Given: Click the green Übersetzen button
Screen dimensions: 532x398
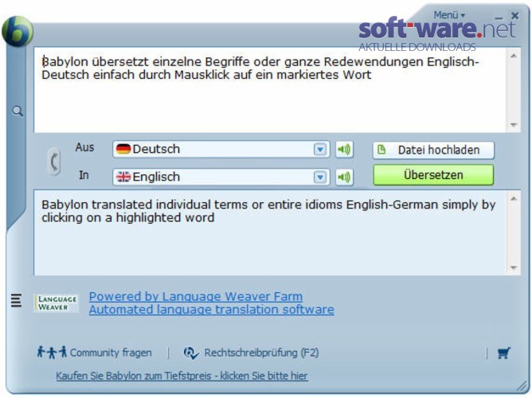Looking at the screenshot, I should pos(433,175).
